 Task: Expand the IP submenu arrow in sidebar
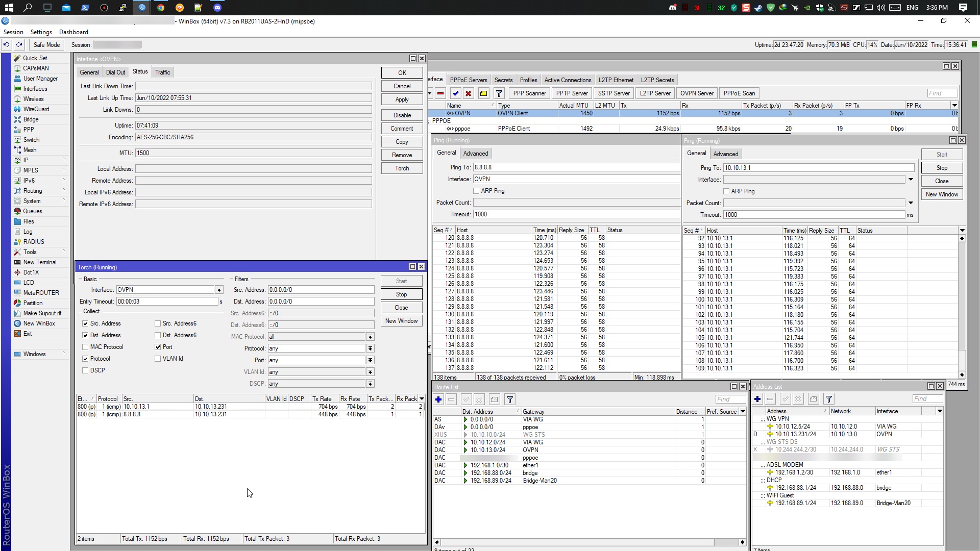pos(64,160)
